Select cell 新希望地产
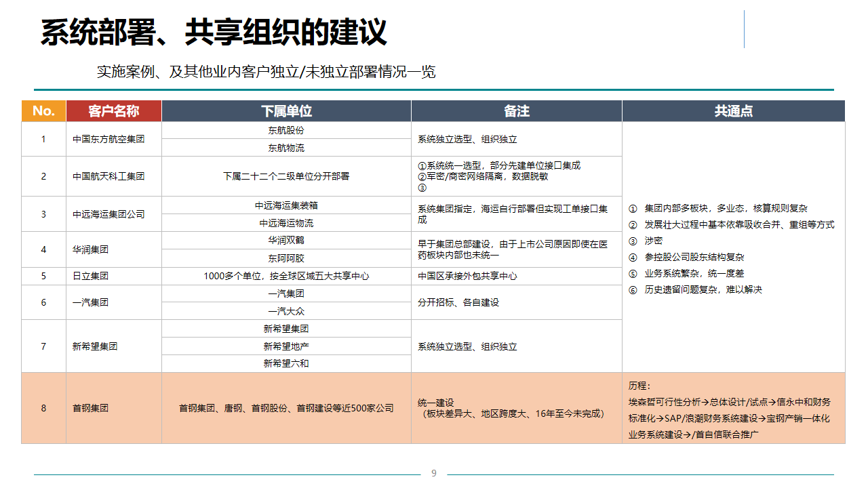The image size is (868, 488). coord(286,346)
